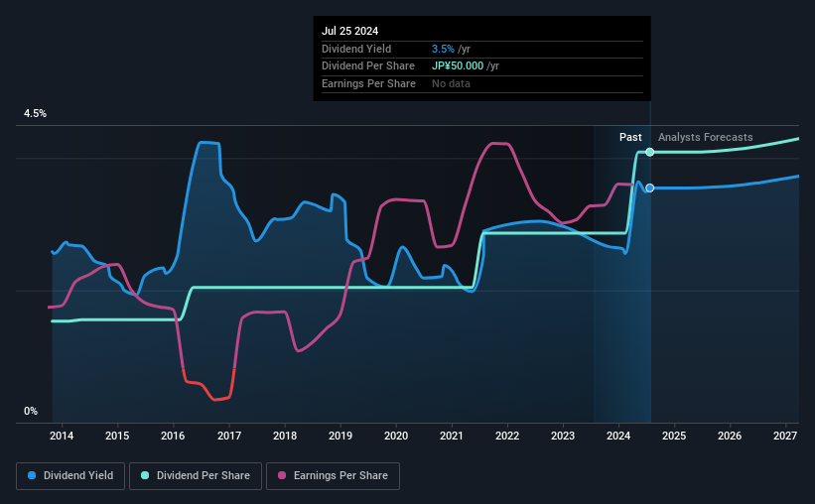
Task: Click the 2019 x-axis label
Action: (340, 436)
